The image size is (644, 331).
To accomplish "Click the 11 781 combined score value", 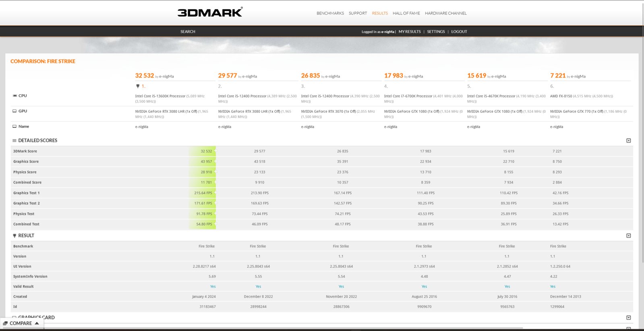I will click(206, 182).
